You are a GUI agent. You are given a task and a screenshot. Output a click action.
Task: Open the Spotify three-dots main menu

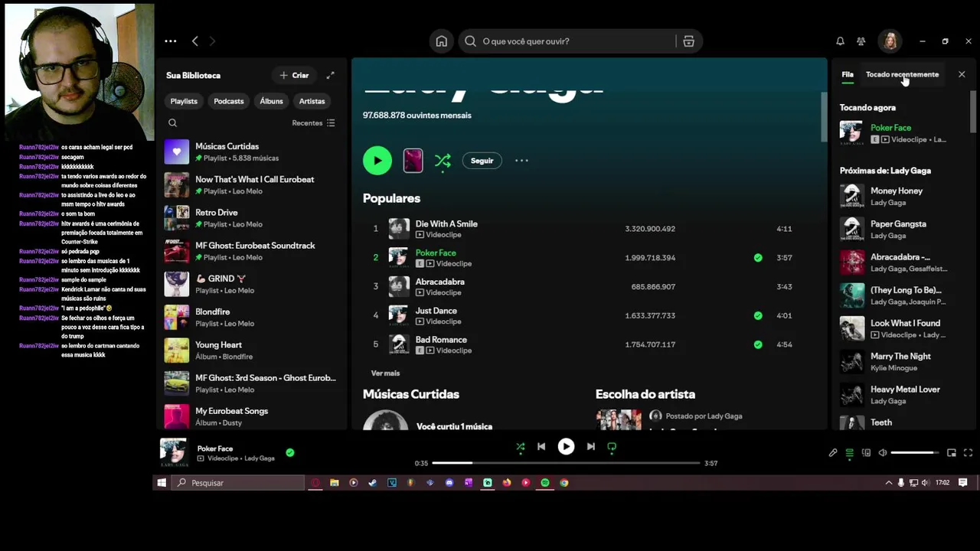coord(171,41)
